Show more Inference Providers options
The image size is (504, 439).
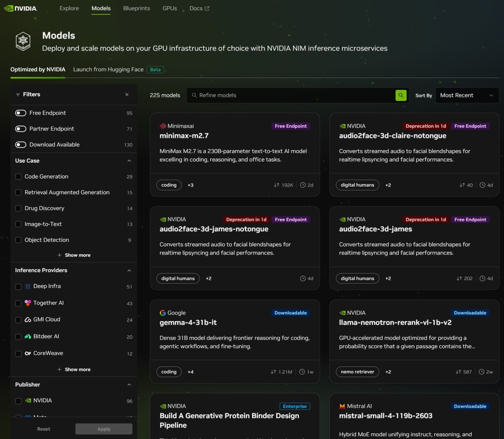click(74, 370)
